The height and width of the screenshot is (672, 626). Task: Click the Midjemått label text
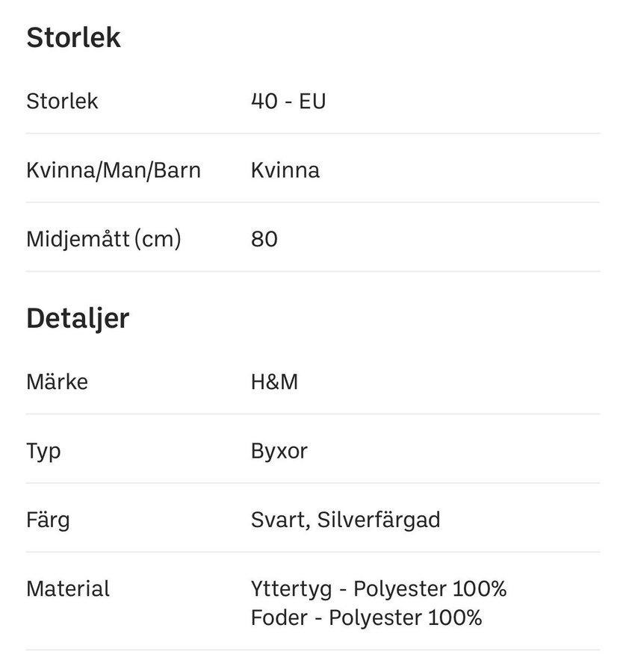[x=75, y=239]
